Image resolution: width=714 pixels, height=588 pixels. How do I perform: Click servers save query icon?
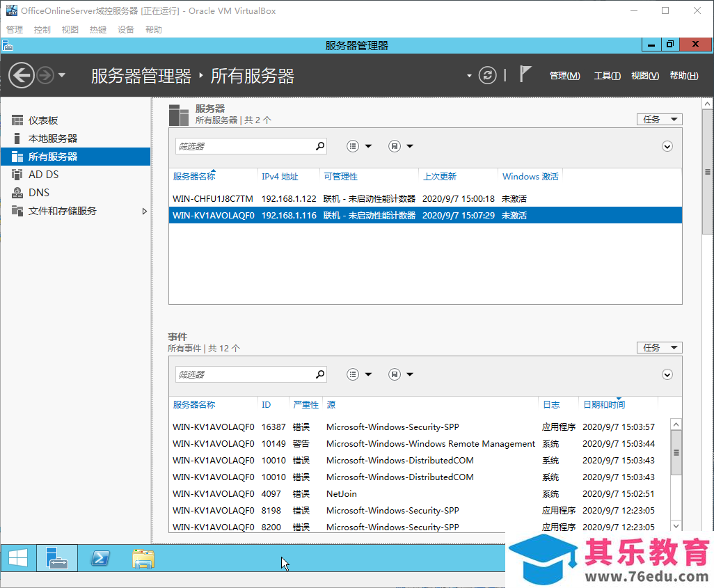tap(395, 146)
